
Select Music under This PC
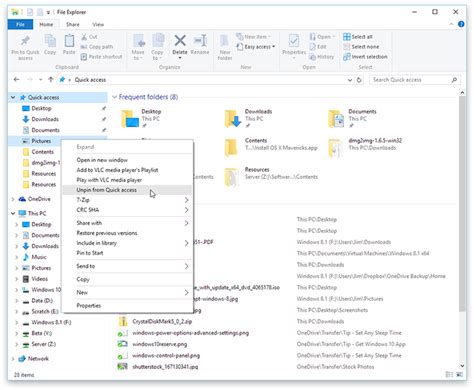pos(35,257)
